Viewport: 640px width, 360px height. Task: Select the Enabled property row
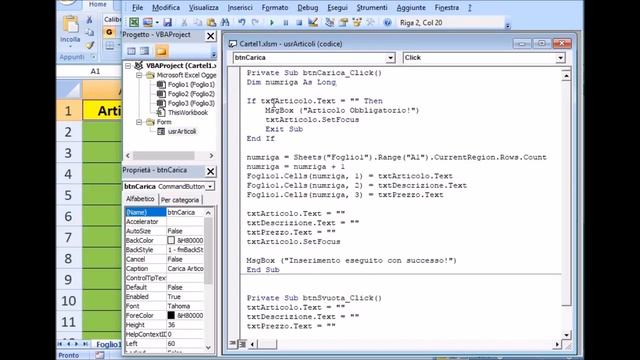164,297
